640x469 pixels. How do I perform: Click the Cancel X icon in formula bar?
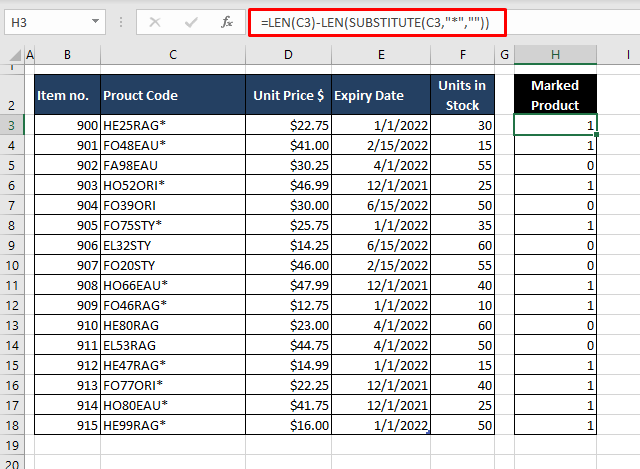coord(155,22)
